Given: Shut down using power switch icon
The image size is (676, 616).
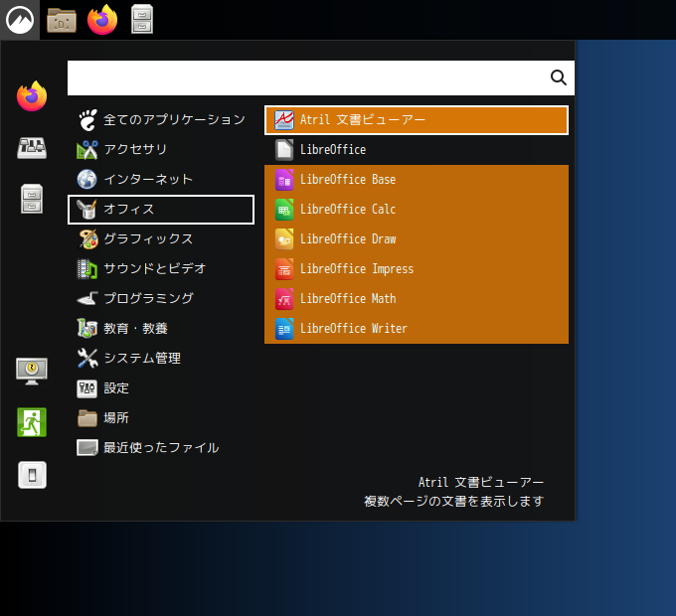Looking at the screenshot, I should 33,475.
